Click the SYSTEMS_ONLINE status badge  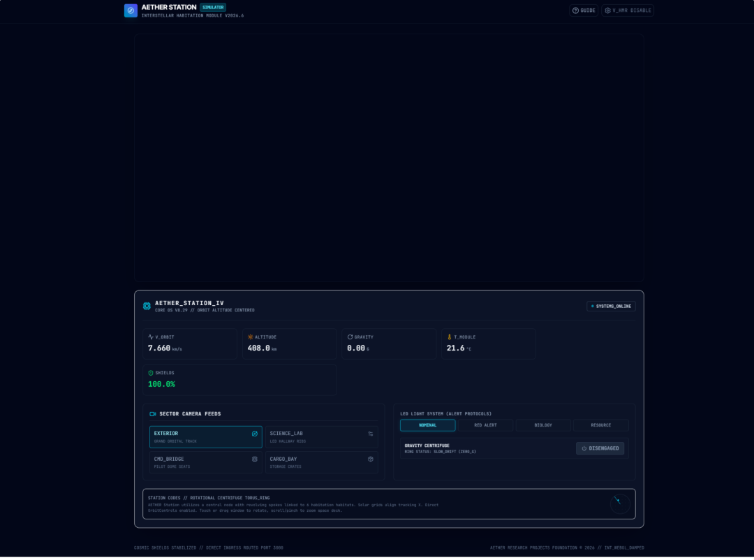coord(611,306)
